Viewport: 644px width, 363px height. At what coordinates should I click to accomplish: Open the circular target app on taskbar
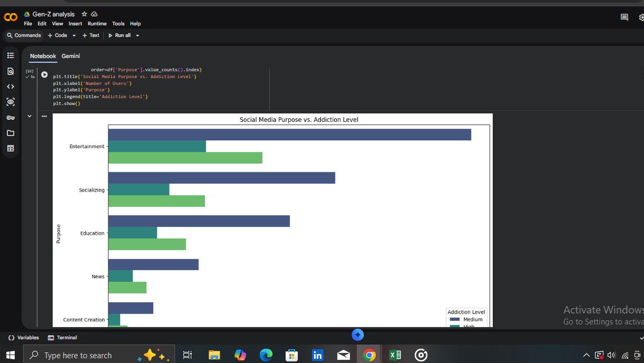[421, 355]
